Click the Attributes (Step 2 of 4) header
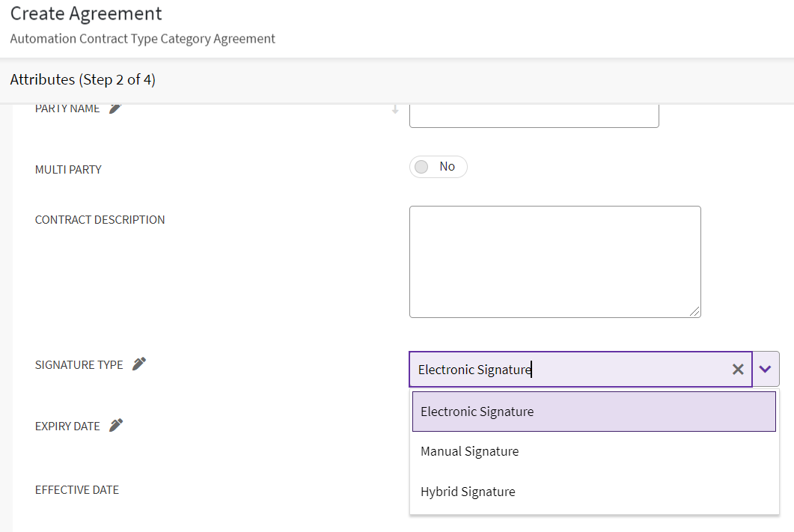794x532 pixels. 83,79
